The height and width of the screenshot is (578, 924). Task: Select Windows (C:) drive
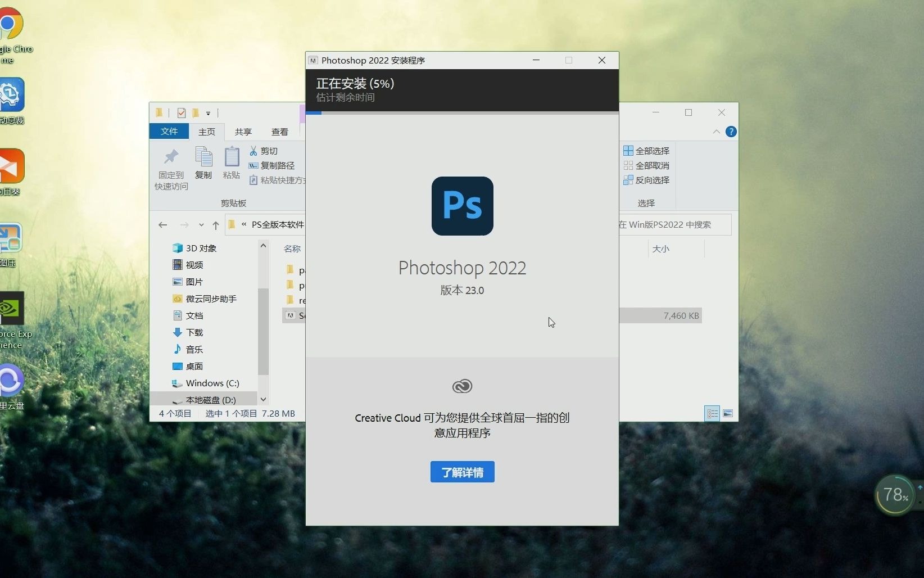(x=206, y=383)
